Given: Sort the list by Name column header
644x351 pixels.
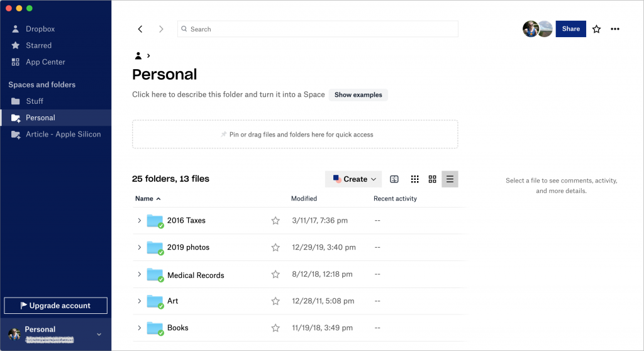Looking at the screenshot, I should click(x=144, y=199).
